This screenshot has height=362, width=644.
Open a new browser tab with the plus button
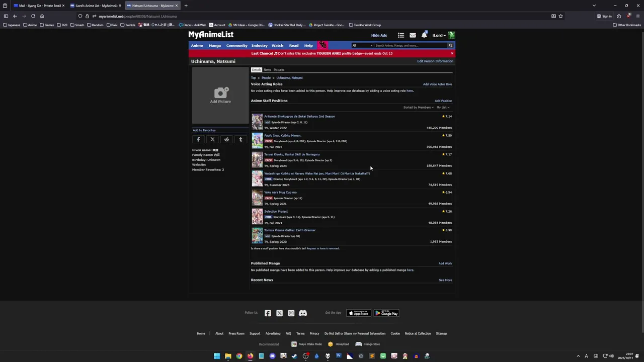[186, 6]
